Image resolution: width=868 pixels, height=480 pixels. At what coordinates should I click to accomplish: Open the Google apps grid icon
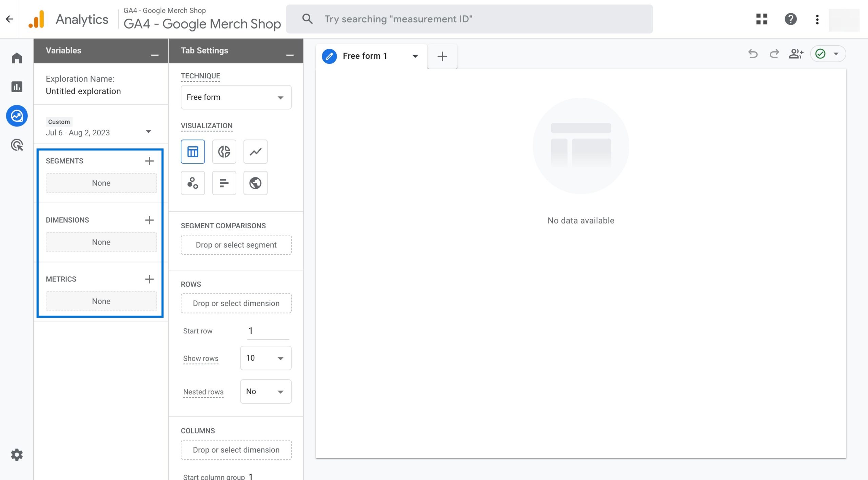tap(762, 19)
